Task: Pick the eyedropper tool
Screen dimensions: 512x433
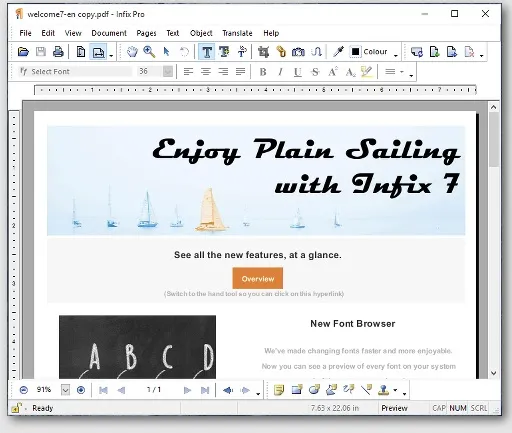Action: [x=338, y=52]
